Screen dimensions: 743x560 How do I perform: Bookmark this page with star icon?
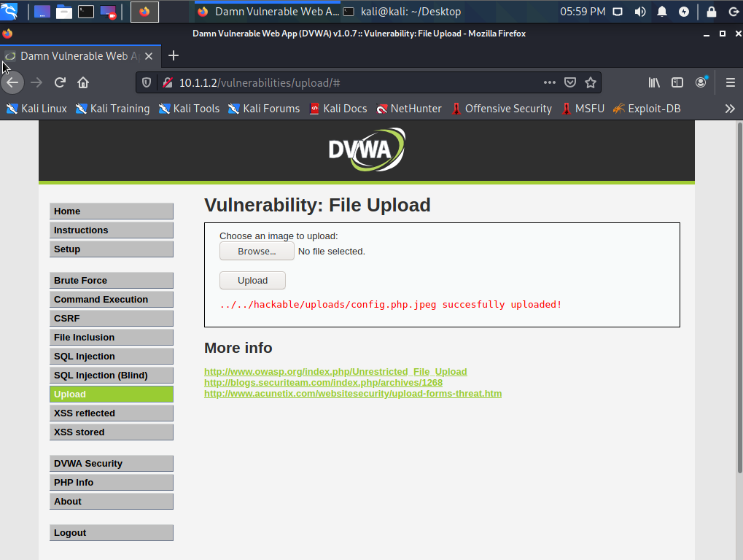(591, 82)
